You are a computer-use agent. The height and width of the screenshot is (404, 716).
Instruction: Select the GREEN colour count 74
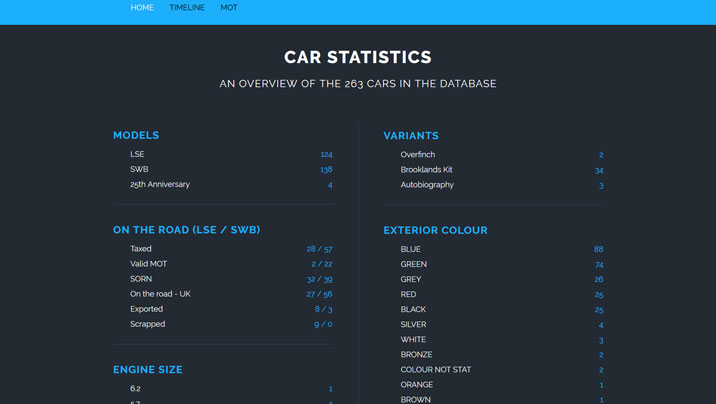[x=598, y=264]
